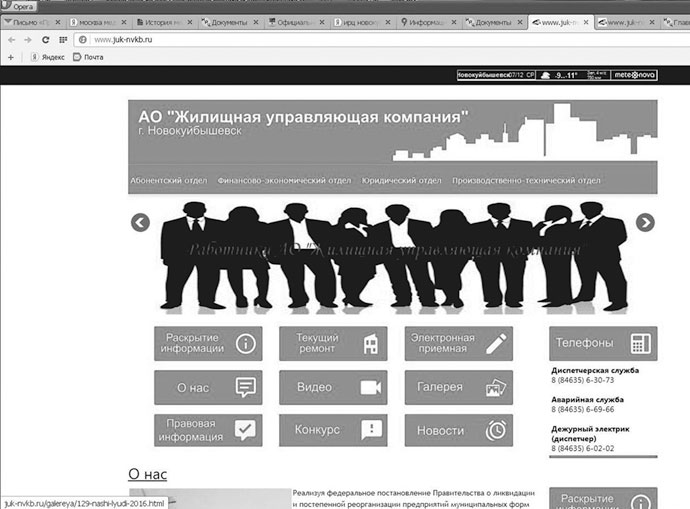Click the video camera icon on Видео
The image size is (690, 509).
(371, 388)
